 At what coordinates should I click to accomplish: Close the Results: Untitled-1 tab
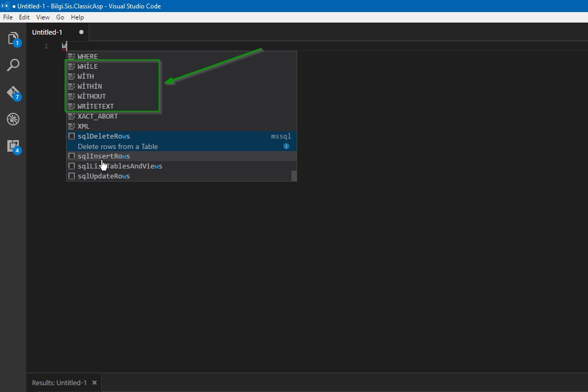coord(94,383)
